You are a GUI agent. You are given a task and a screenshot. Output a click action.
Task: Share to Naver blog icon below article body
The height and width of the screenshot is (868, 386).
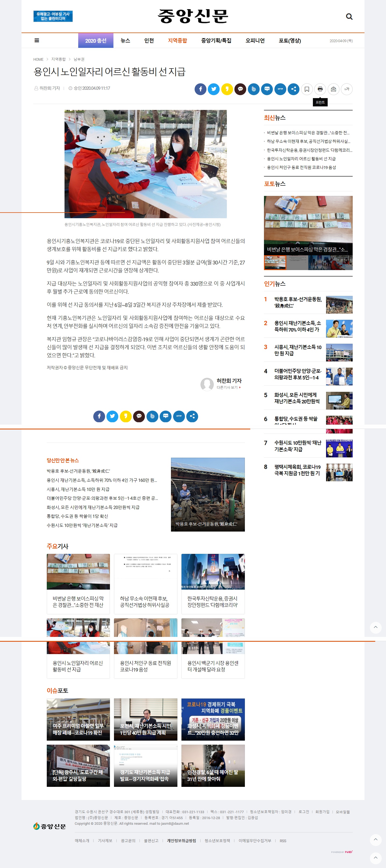166,416
